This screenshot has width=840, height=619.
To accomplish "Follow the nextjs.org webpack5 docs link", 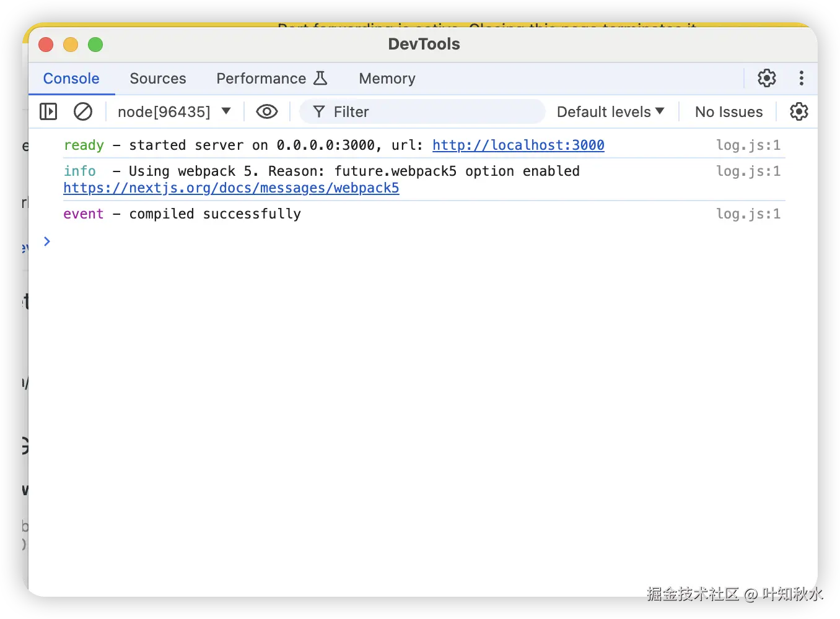I will pyautogui.click(x=231, y=188).
